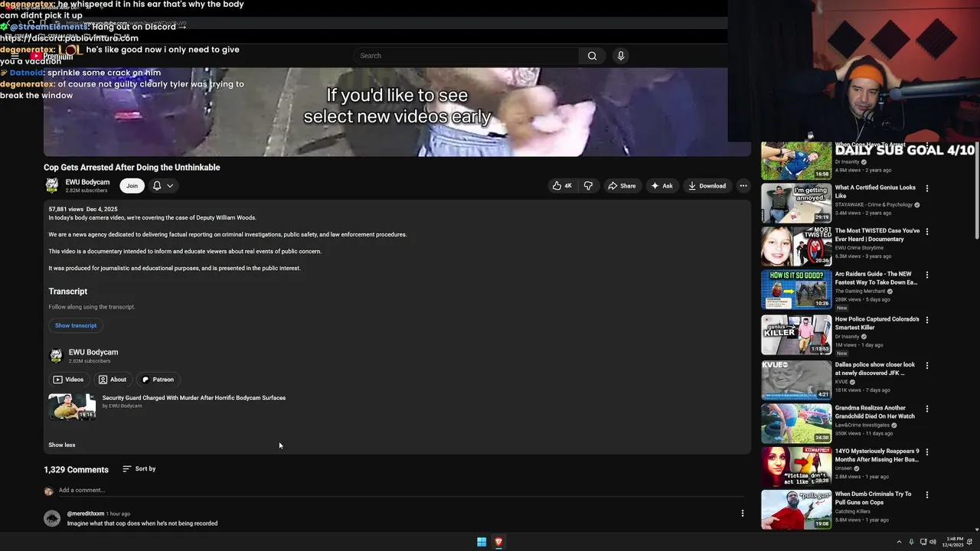The height and width of the screenshot is (551, 980).
Task: Expand hidden system tray icons chevron
Action: 899,542
